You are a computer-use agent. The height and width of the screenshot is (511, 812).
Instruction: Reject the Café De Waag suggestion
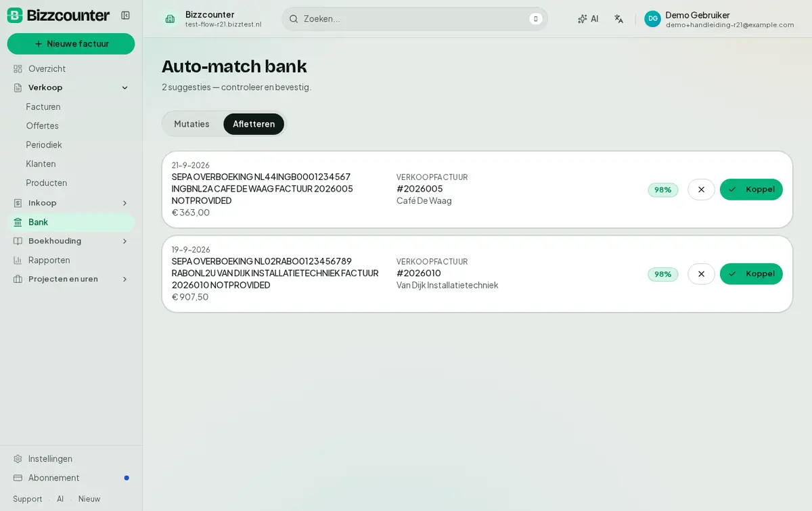click(x=701, y=190)
